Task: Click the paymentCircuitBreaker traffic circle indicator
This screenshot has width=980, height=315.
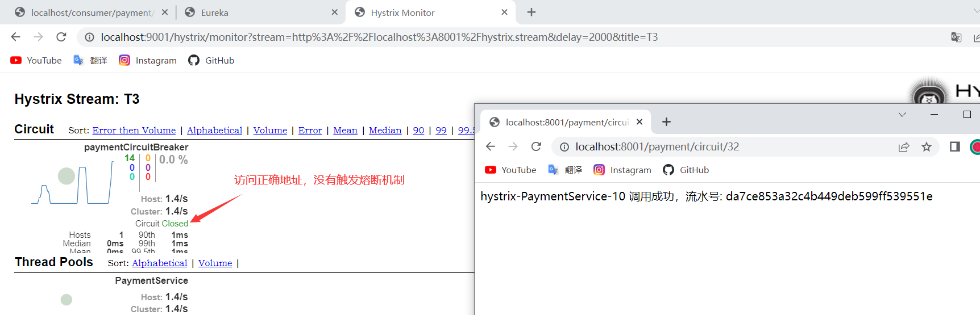Action: (67, 176)
